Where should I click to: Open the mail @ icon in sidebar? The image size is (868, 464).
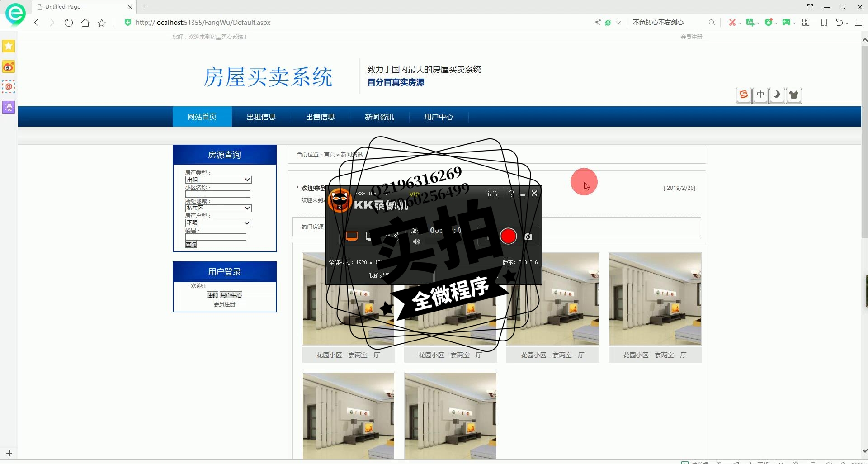pos(9,87)
